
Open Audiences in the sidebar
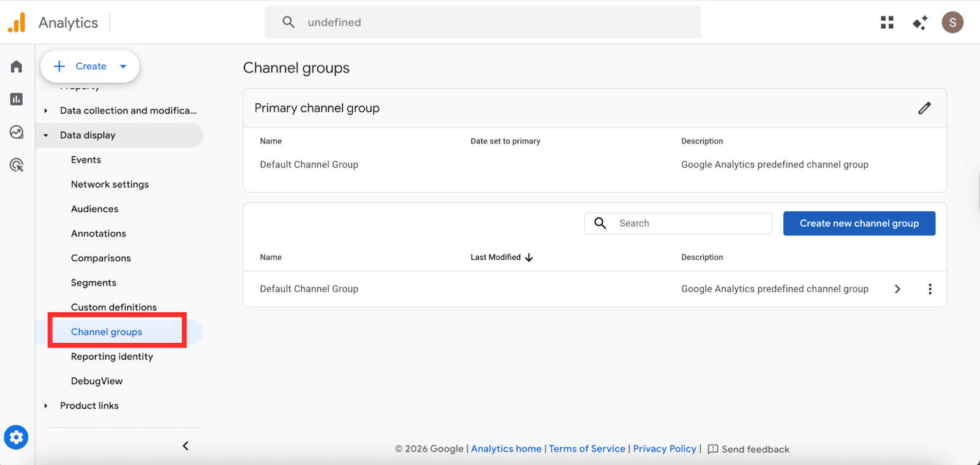(94, 209)
